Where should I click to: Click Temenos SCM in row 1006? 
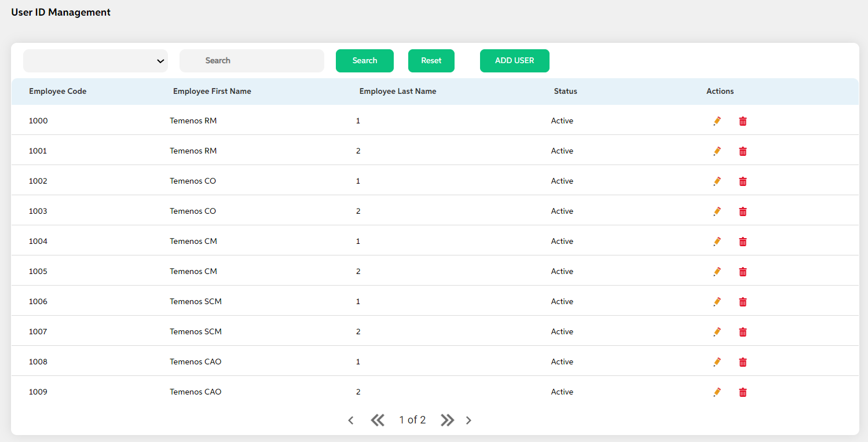coord(196,301)
